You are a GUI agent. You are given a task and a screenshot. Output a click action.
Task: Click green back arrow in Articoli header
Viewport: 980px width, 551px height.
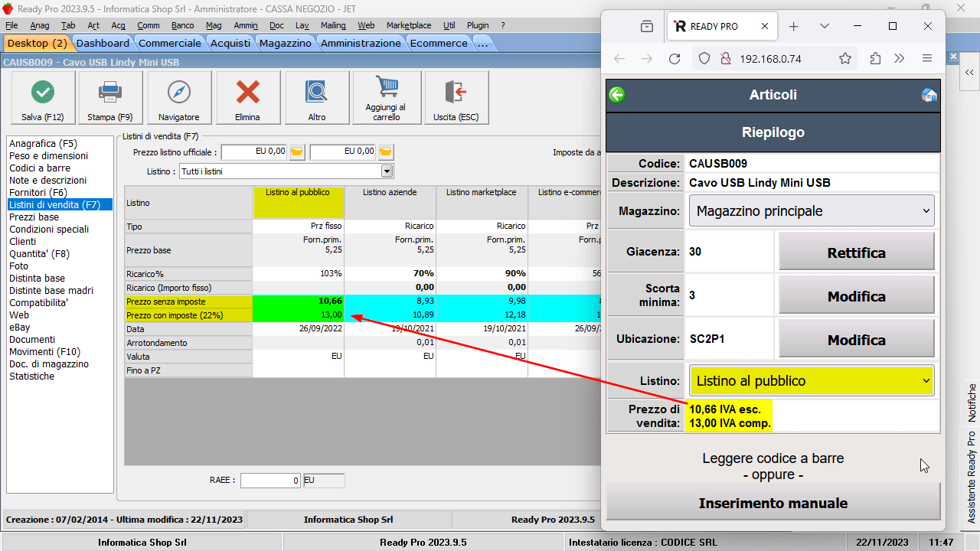[x=617, y=95]
